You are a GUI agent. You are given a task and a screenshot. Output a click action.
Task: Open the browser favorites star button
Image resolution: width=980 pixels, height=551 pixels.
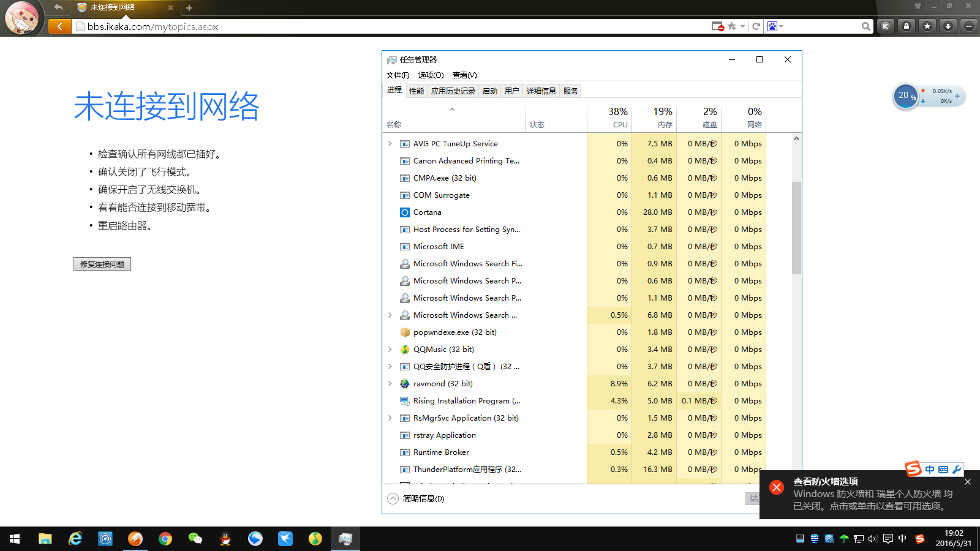point(927,26)
